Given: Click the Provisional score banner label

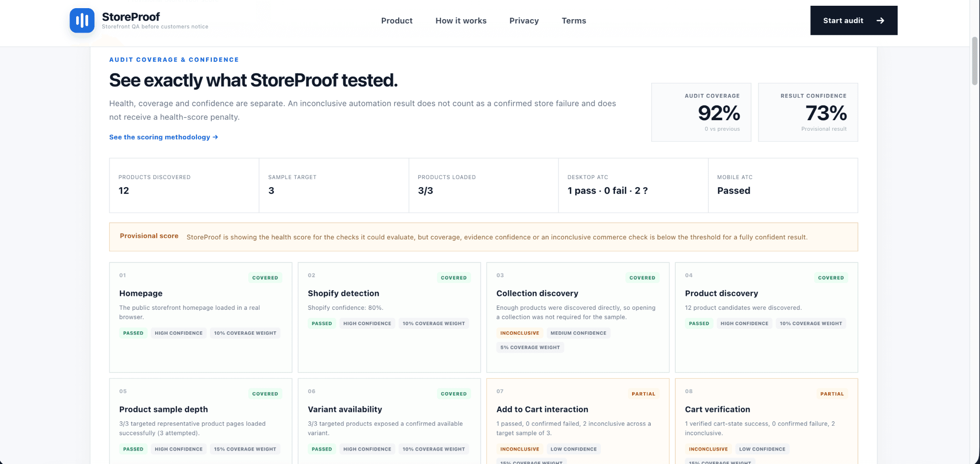Looking at the screenshot, I should tap(149, 236).
